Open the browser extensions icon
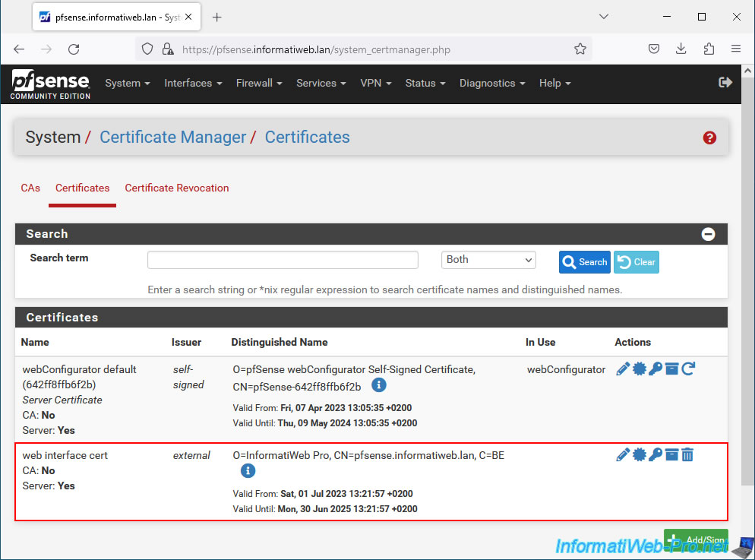This screenshot has width=755, height=560. point(709,49)
